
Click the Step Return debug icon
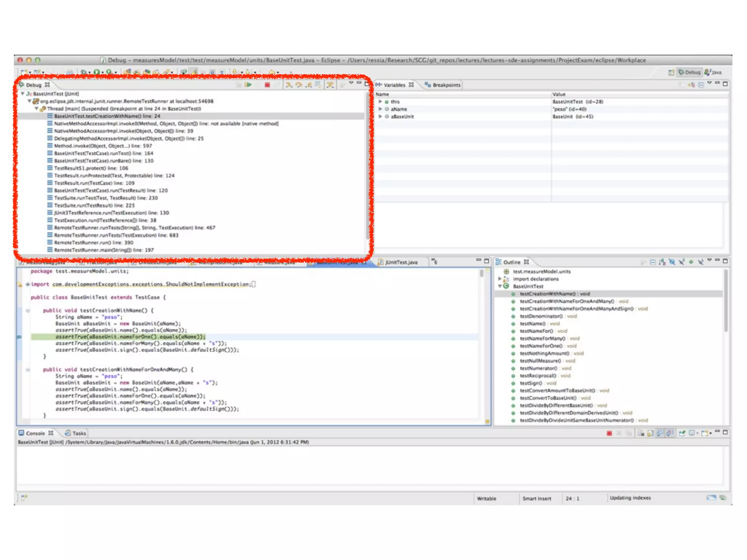click(x=309, y=85)
